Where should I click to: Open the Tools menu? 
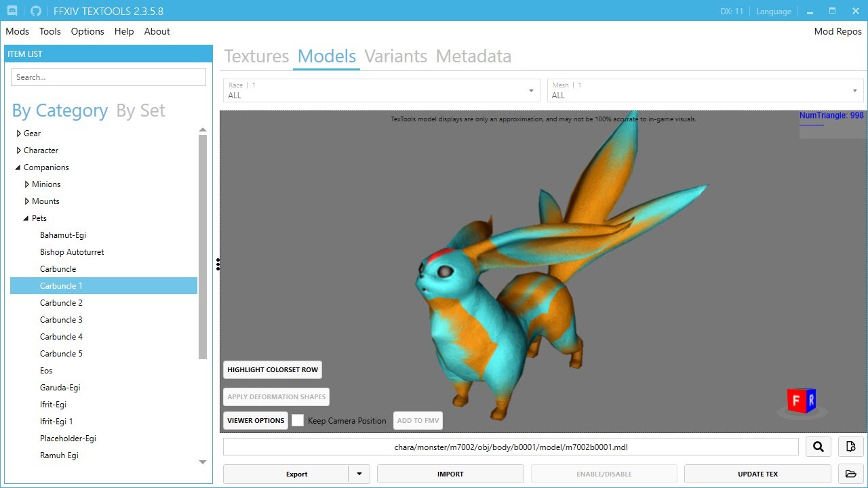[x=50, y=31]
